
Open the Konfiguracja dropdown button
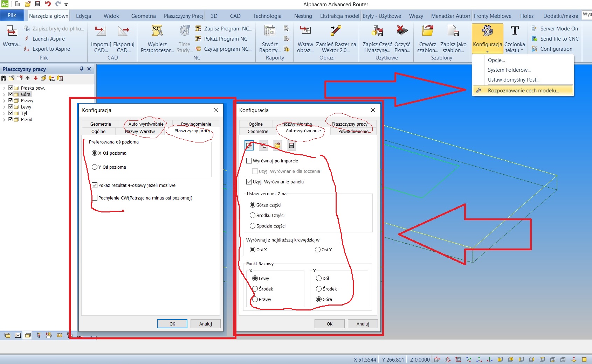[x=487, y=38]
